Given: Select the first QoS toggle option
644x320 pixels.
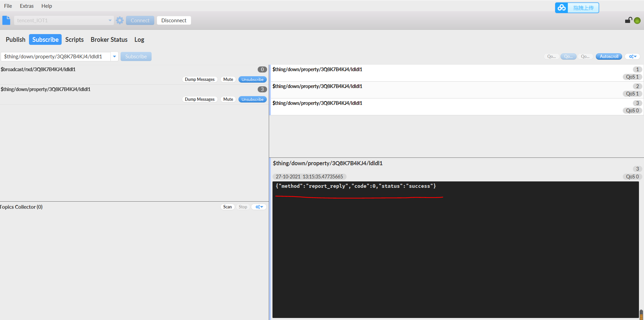Looking at the screenshot, I should click(x=551, y=57).
